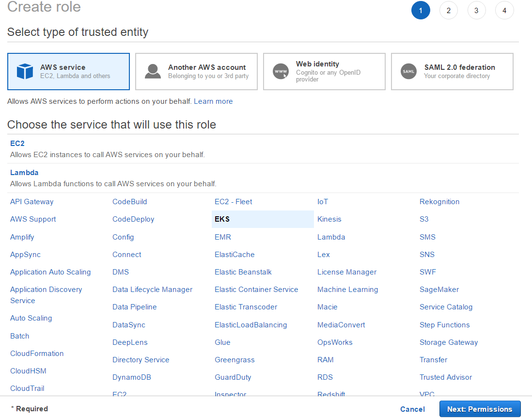Select the Batch service
Screen dimensions: 532x420
20,336
